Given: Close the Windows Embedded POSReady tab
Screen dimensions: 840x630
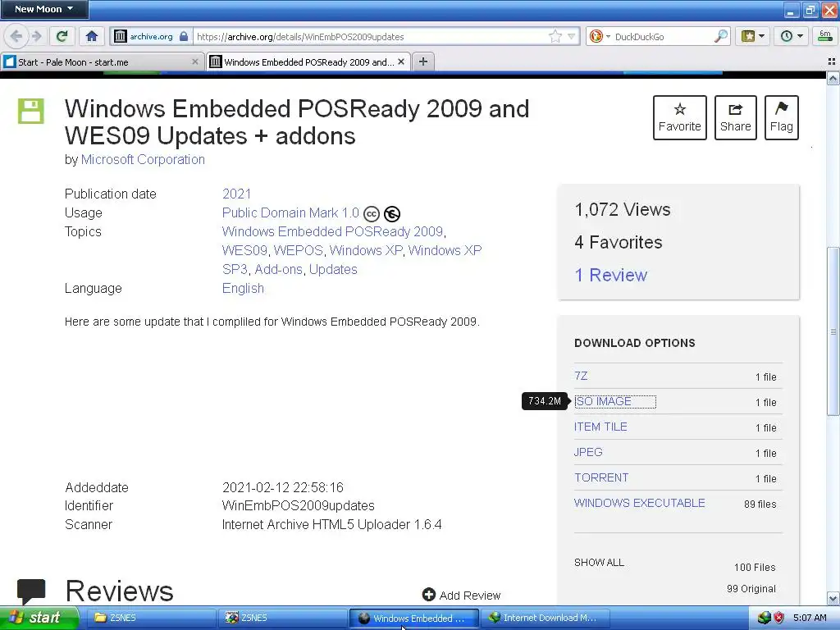Looking at the screenshot, I should [400, 62].
